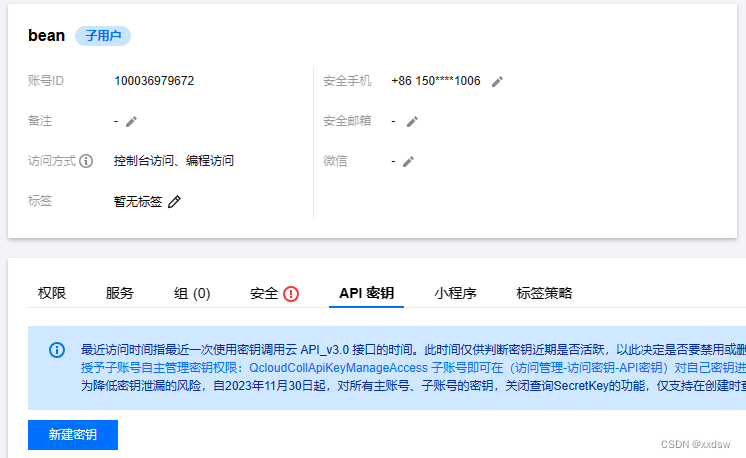Show info tooltip beside 访问方式
Screen dimensions: 746x458
(86, 161)
